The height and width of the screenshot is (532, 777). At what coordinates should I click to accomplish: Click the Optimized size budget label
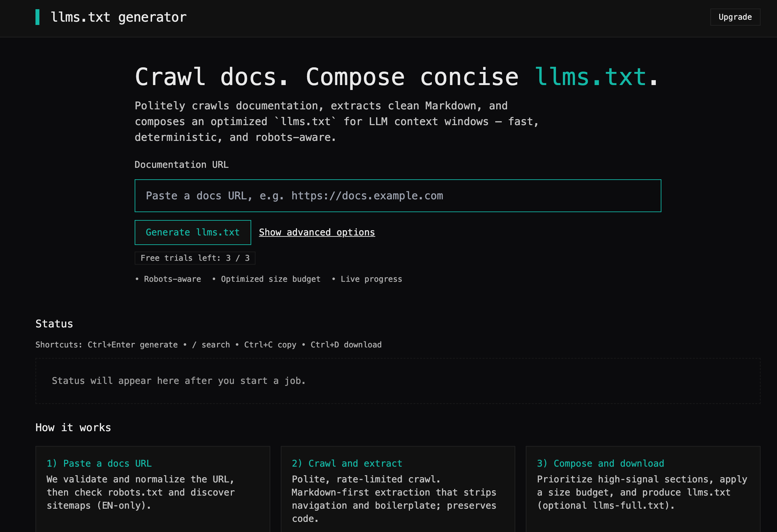(x=270, y=279)
